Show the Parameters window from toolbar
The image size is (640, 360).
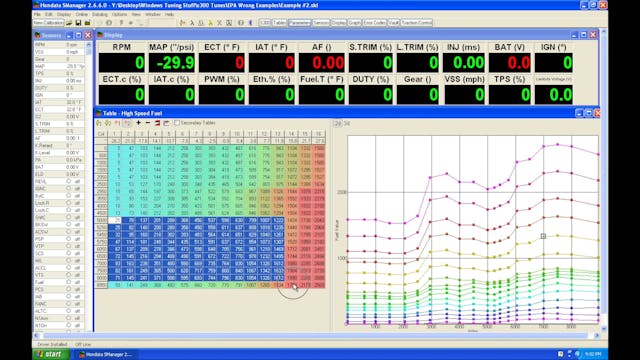tap(300, 23)
